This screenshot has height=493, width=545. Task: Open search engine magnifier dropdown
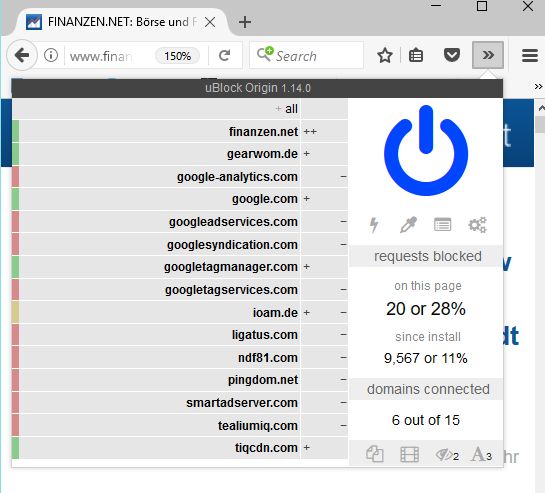pyautogui.click(x=265, y=54)
